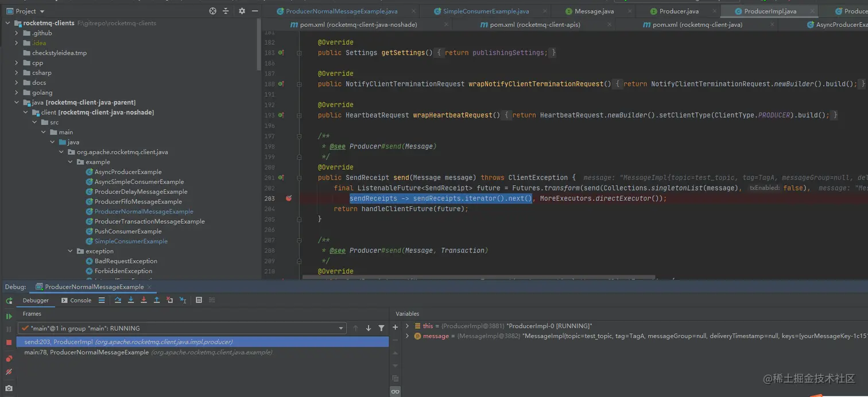Click the Step Into debug icon
This screenshot has height=397, width=868.
pos(131,300)
